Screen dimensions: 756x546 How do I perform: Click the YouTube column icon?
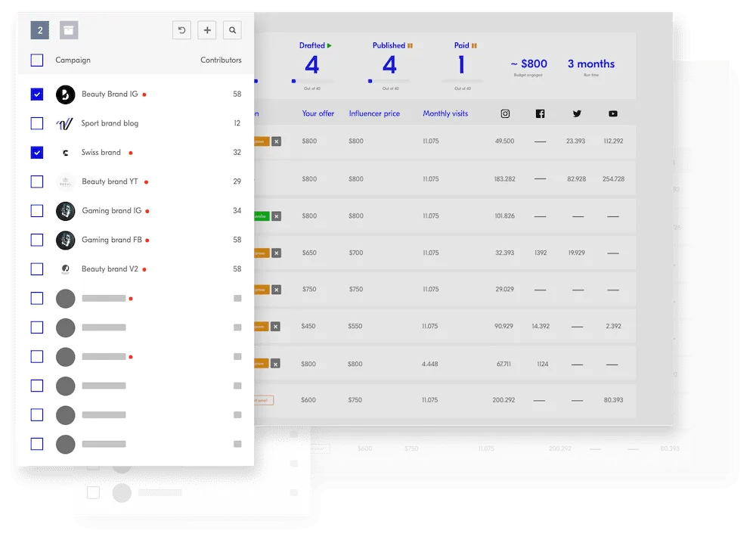coord(612,114)
